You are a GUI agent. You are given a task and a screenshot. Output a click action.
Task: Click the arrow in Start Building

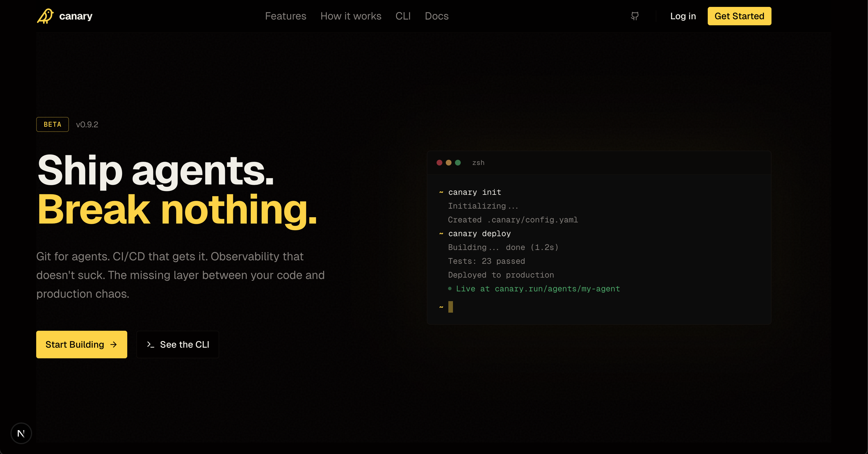click(113, 345)
